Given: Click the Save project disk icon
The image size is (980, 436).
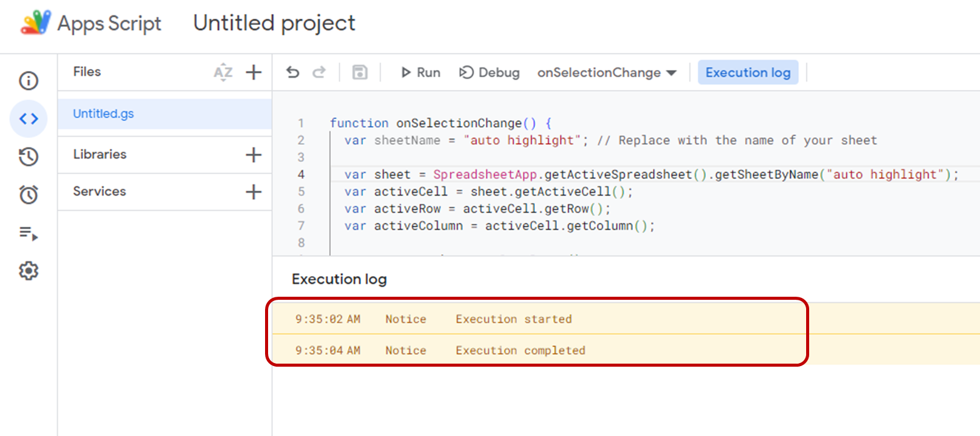Looking at the screenshot, I should coord(360,72).
